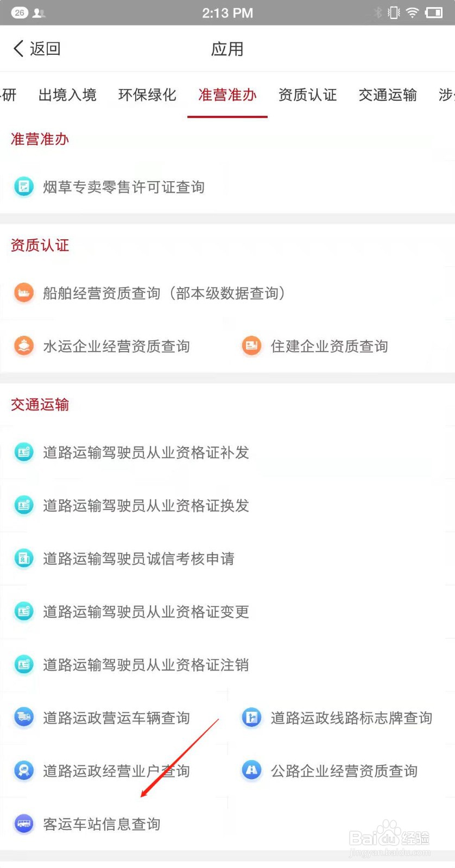Select the 交通运输 tab
Image resolution: width=455 pixels, height=868 pixels.
coord(388,95)
